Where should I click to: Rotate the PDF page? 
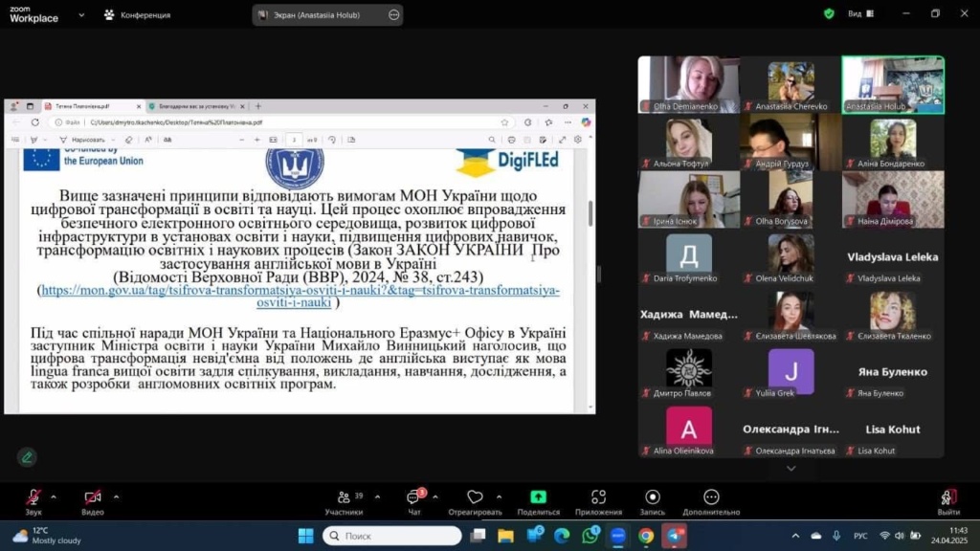point(332,140)
